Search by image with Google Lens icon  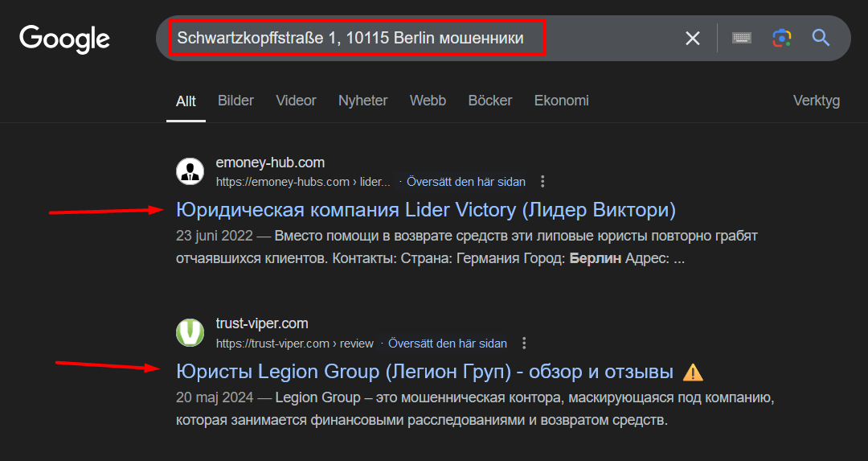[x=781, y=38]
